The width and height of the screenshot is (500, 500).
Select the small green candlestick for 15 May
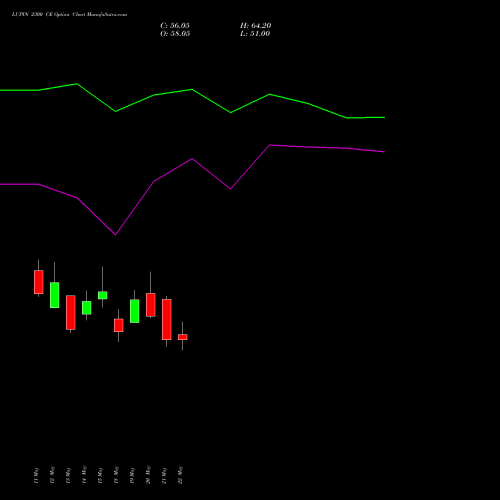[103, 295]
